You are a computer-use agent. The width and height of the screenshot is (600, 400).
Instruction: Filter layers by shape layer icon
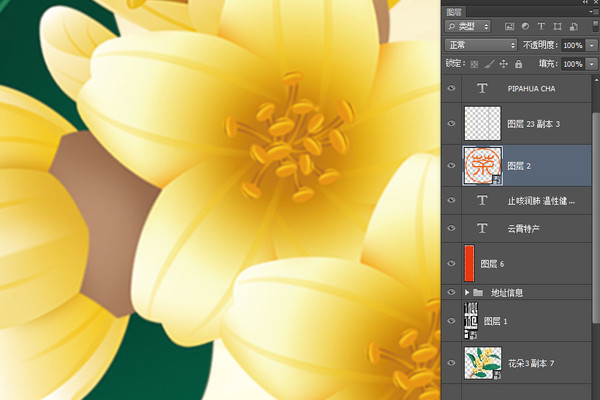point(558,26)
